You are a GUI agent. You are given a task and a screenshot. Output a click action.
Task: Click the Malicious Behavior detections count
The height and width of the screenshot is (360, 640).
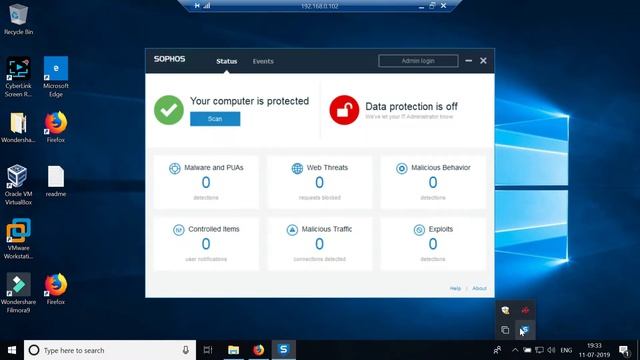click(433, 182)
